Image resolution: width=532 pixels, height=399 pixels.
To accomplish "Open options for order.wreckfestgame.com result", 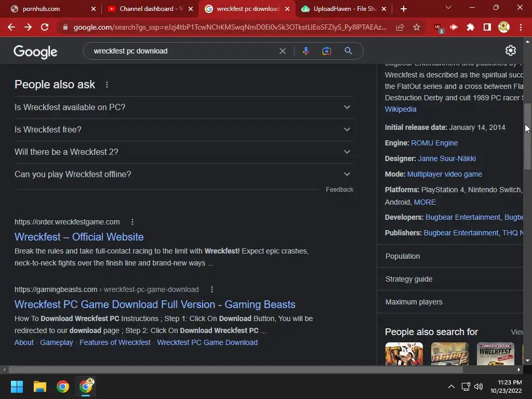I will point(132,222).
